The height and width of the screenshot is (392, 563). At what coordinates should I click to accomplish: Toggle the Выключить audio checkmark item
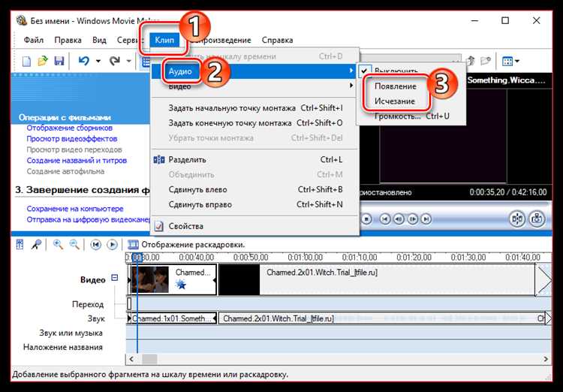(x=411, y=71)
